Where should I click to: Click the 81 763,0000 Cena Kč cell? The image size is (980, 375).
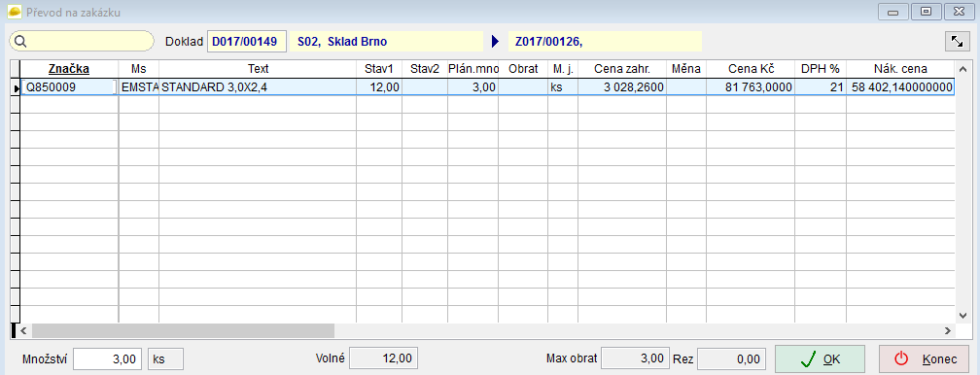coord(751,87)
